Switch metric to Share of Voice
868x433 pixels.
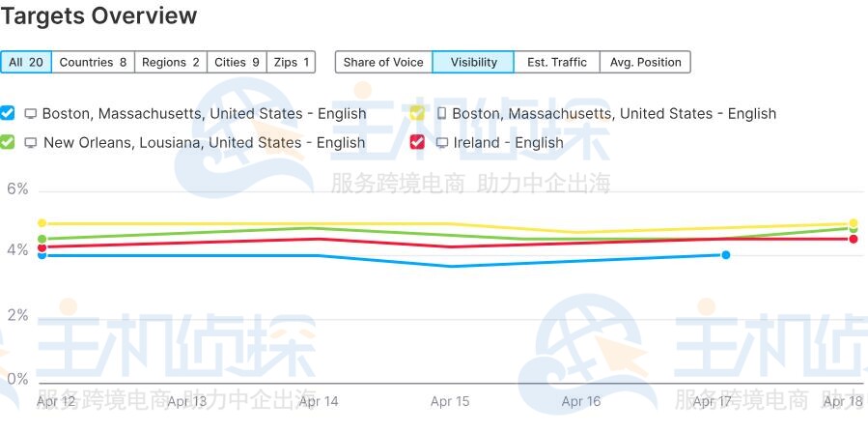click(383, 62)
